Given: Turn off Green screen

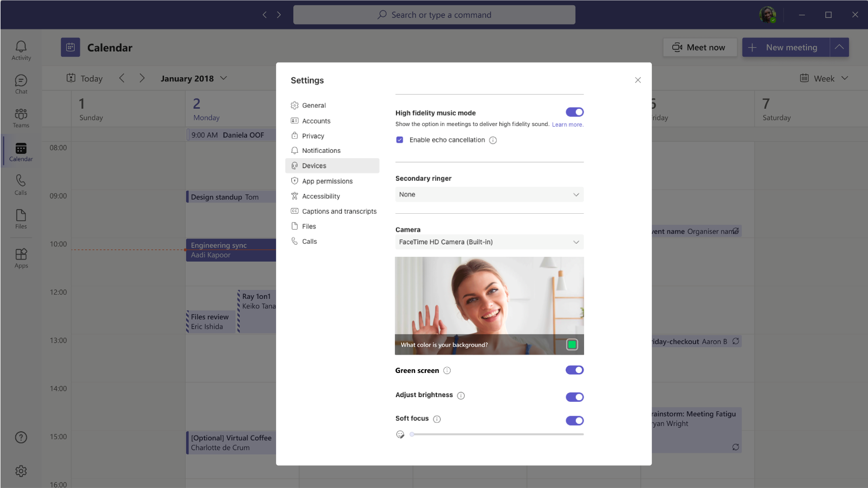Looking at the screenshot, I should click(575, 370).
